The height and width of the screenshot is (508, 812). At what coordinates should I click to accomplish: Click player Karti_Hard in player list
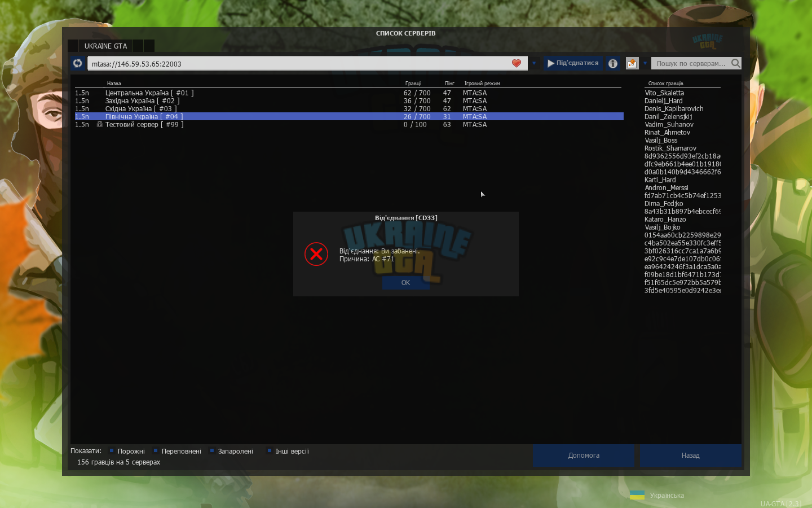click(660, 180)
